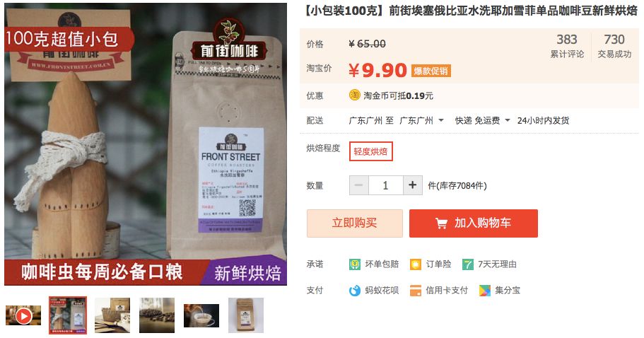
Task: Click the 集分宝 points icon
Action: (485, 291)
